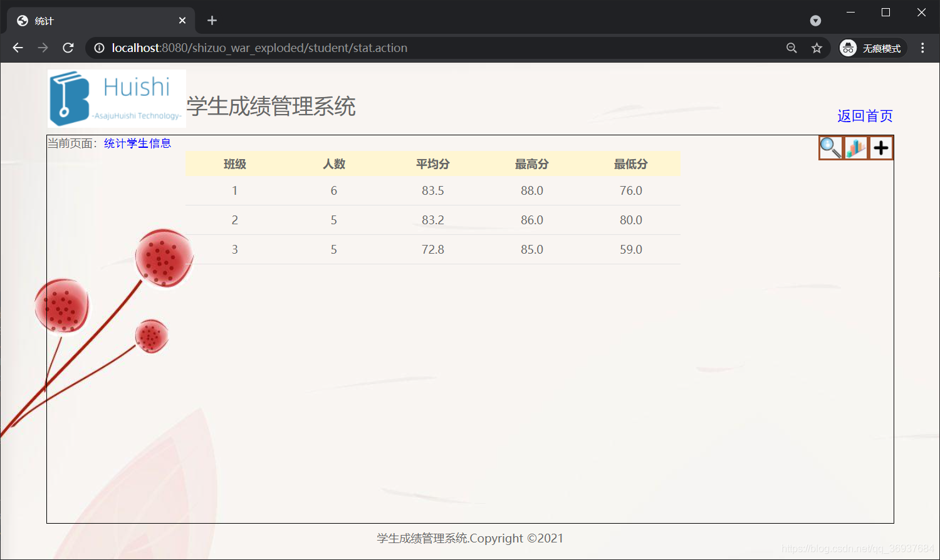Click average score 83.2 cell

tap(433, 220)
